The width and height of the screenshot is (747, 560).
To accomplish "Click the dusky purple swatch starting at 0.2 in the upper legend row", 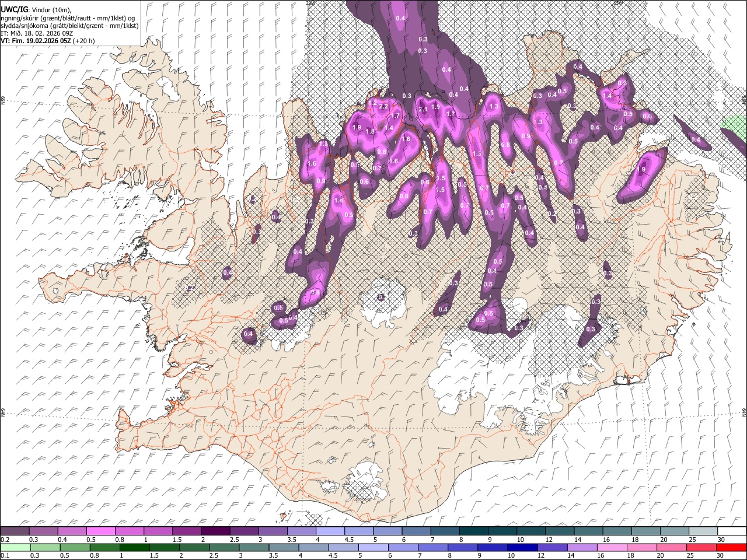I will point(15,531).
